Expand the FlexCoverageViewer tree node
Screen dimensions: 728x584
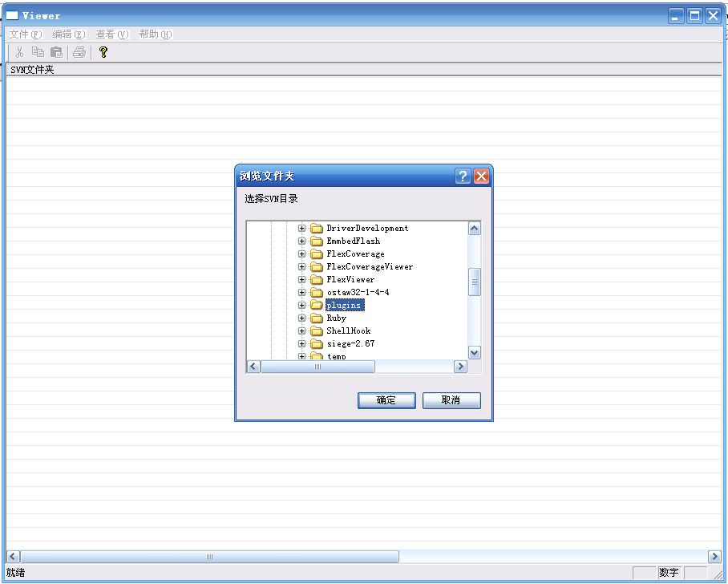(301, 266)
